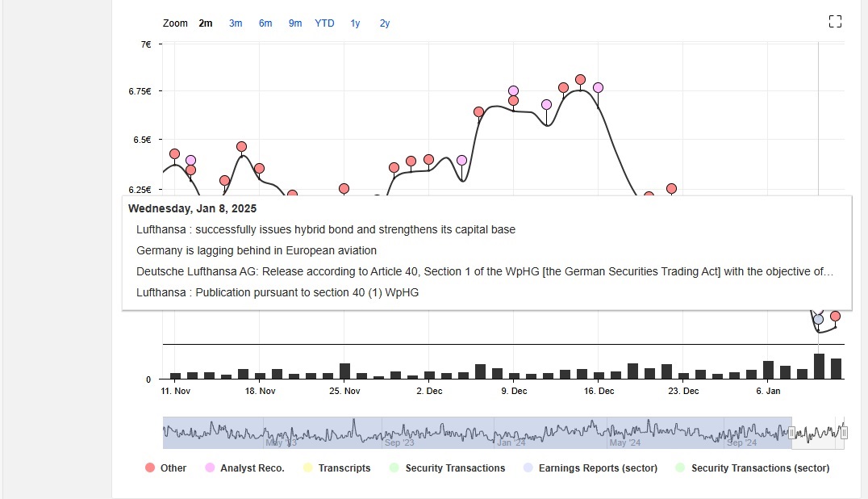This screenshot has width=868, height=499.
Task: Click the highest red news marker near 16 Dec
Action: point(580,80)
